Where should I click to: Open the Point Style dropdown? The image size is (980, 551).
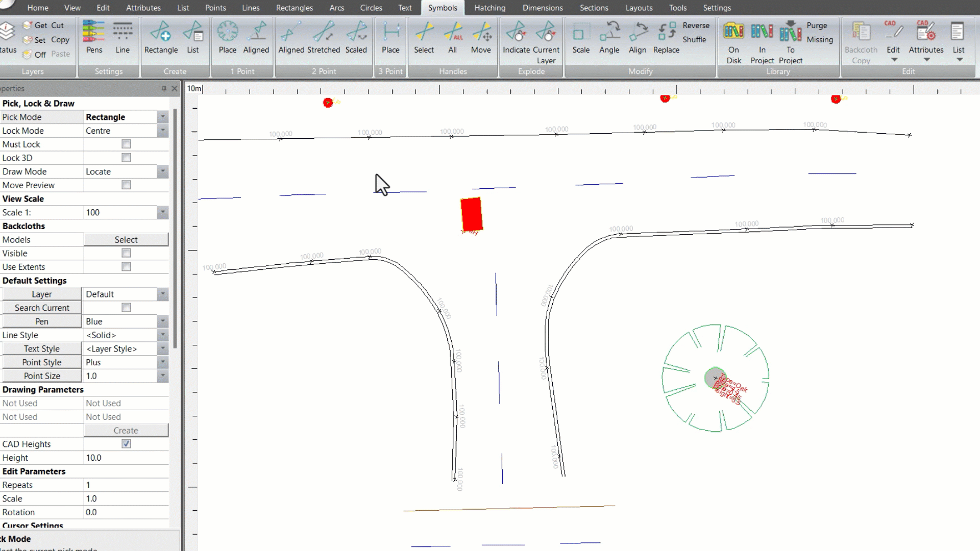click(x=162, y=362)
